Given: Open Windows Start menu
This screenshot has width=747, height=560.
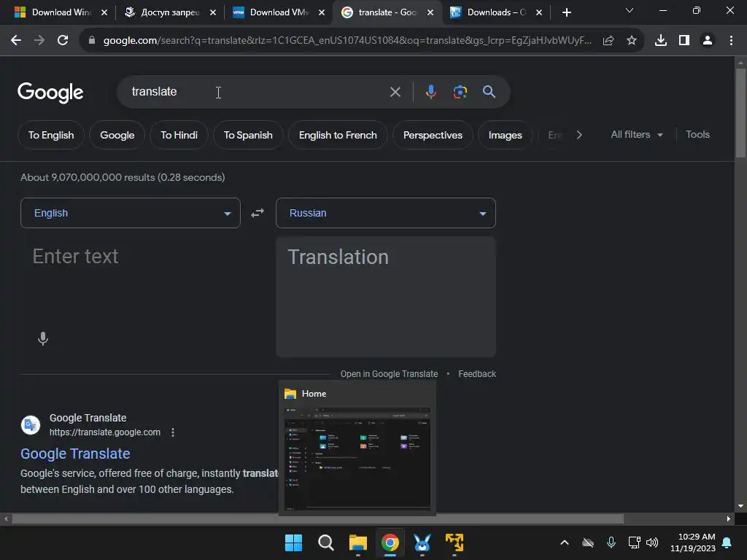Looking at the screenshot, I should tap(293, 542).
